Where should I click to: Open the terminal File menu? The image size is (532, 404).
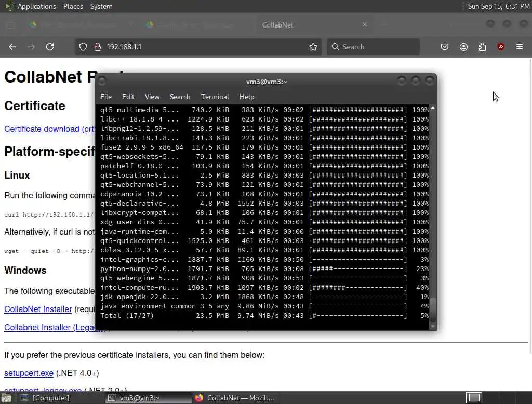[106, 97]
